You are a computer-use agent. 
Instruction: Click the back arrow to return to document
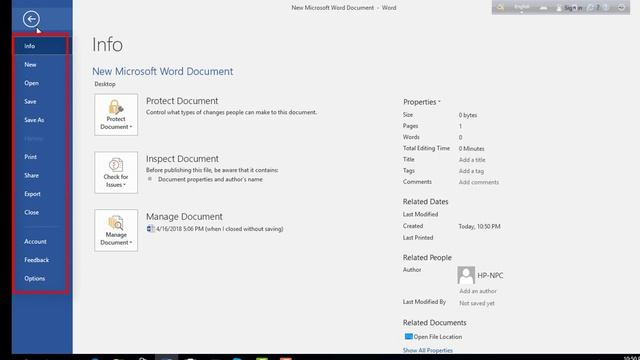click(31, 19)
